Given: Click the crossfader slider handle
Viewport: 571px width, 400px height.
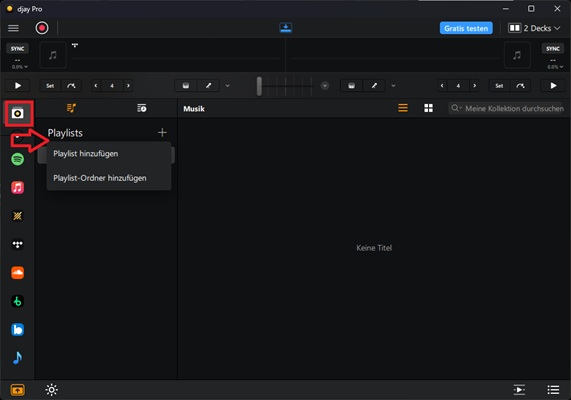Looking at the screenshot, I should click(x=259, y=86).
